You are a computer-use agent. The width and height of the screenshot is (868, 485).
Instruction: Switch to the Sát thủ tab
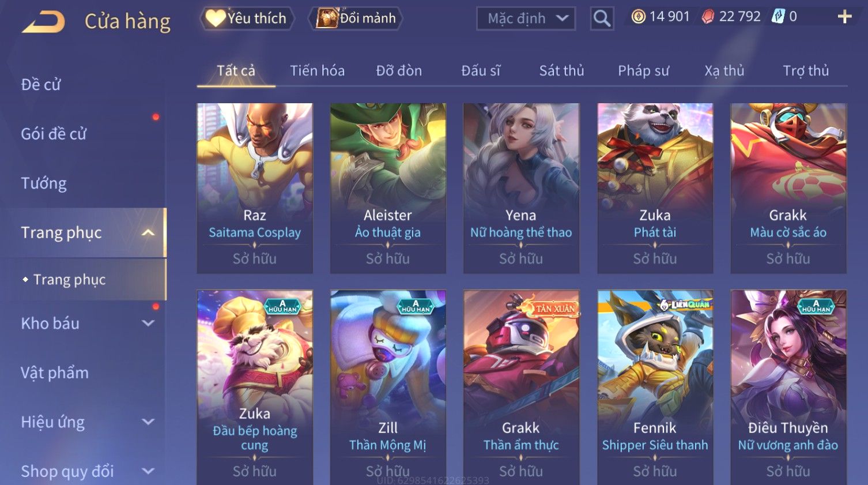tap(561, 71)
